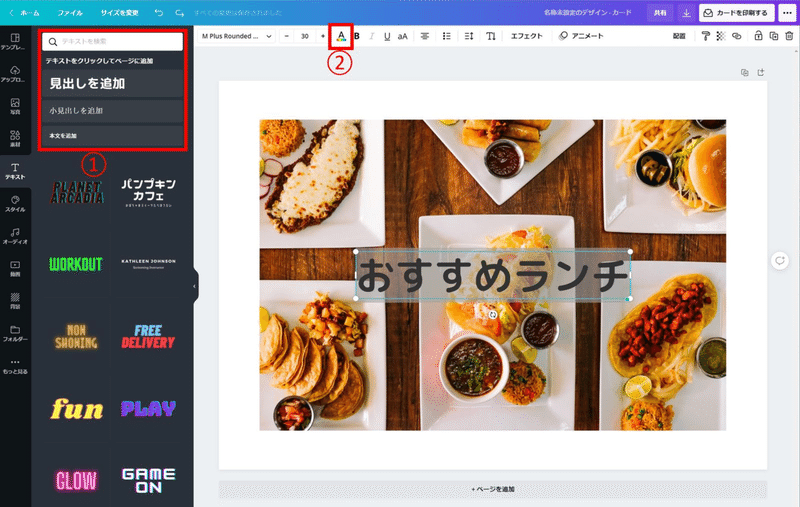Change text alignment
The image size is (800, 507).
tap(424, 36)
